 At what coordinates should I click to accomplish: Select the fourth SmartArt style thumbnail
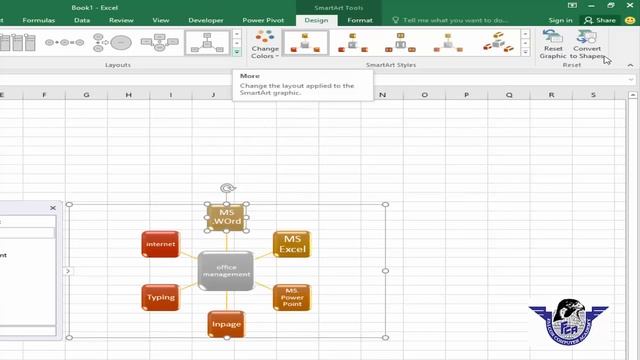coord(448,43)
